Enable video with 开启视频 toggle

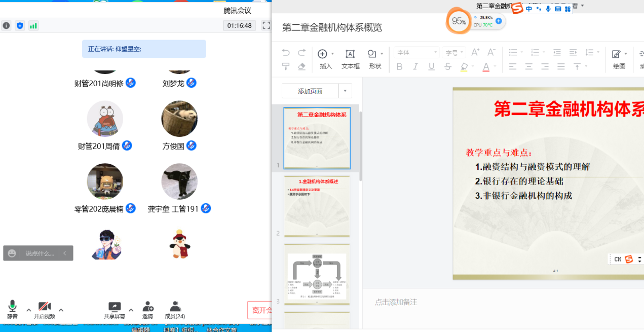[x=45, y=308]
